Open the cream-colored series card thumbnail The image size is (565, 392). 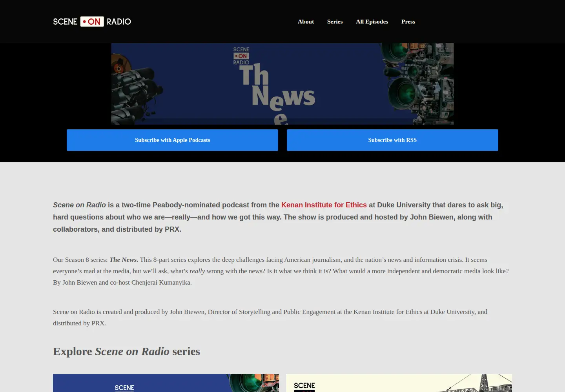click(x=399, y=383)
